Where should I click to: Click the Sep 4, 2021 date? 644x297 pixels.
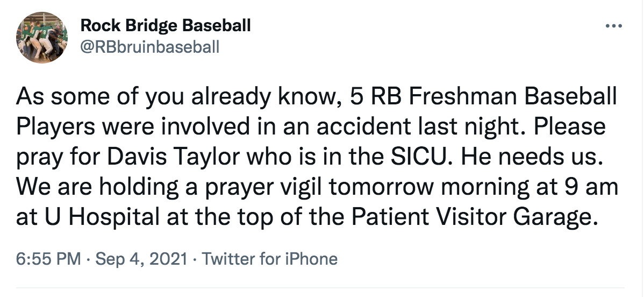[x=141, y=259]
